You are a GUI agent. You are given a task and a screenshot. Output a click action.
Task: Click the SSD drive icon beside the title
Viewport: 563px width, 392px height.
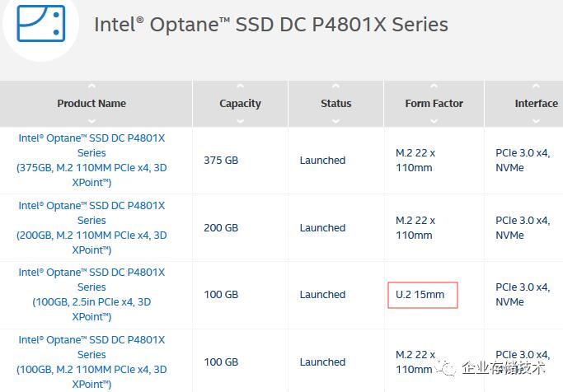pyautogui.click(x=40, y=23)
